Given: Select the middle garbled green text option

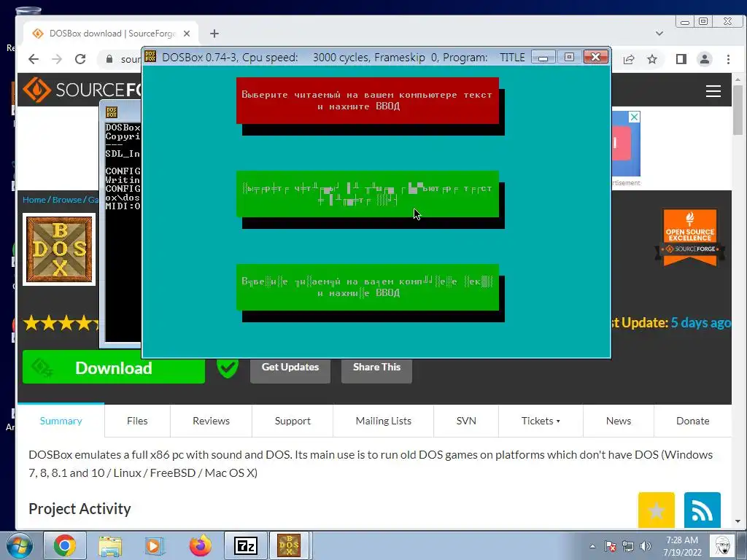Looking at the screenshot, I should 368,194.
